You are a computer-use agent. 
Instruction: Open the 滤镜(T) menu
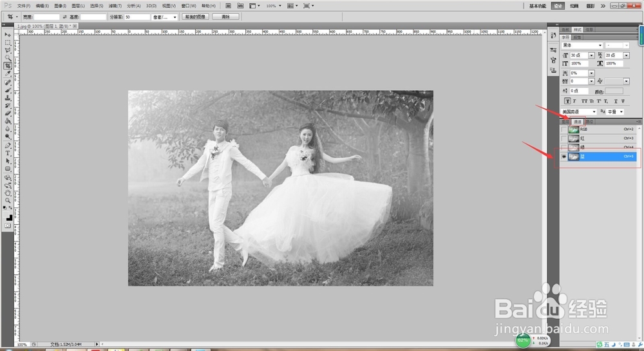pos(115,6)
